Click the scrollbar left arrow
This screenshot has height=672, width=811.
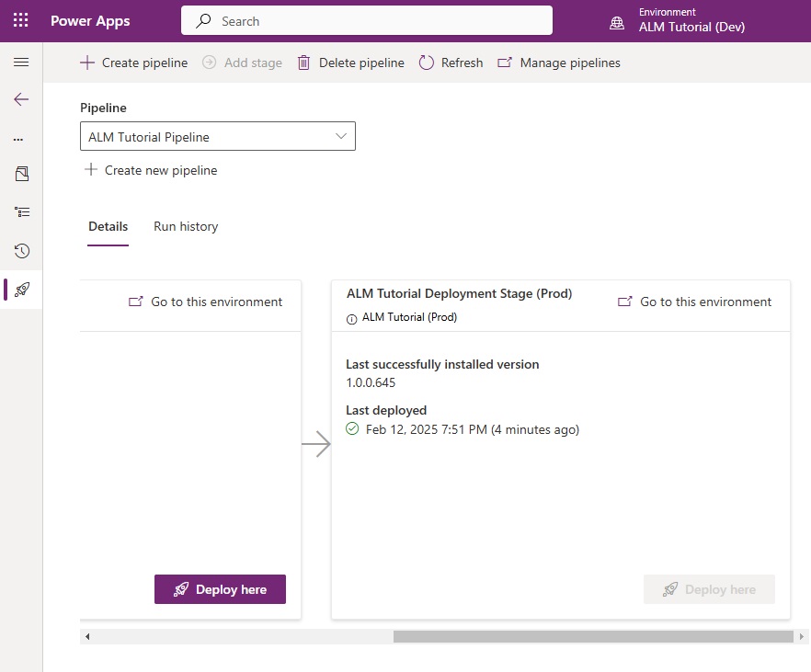[x=87, y=636]
